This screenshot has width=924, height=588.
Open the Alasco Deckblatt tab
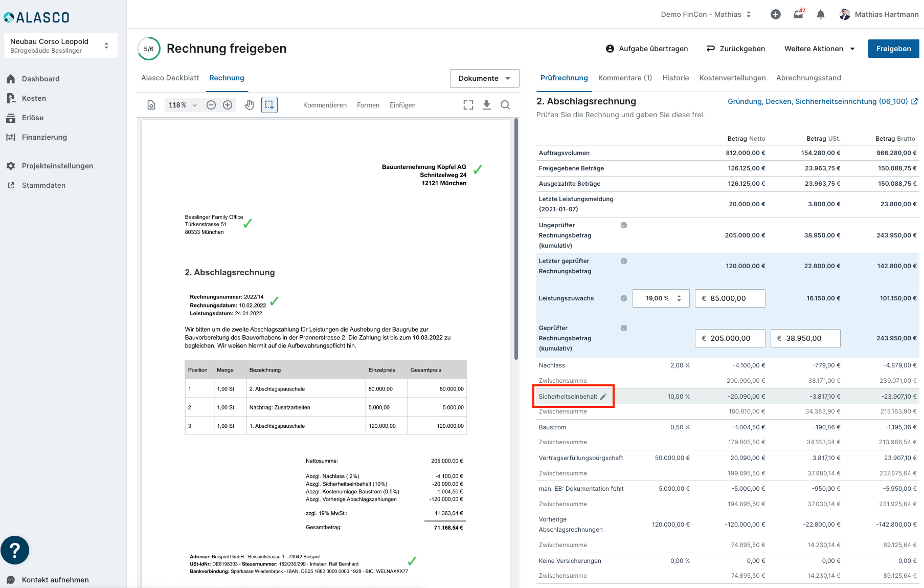pos(170,78)
